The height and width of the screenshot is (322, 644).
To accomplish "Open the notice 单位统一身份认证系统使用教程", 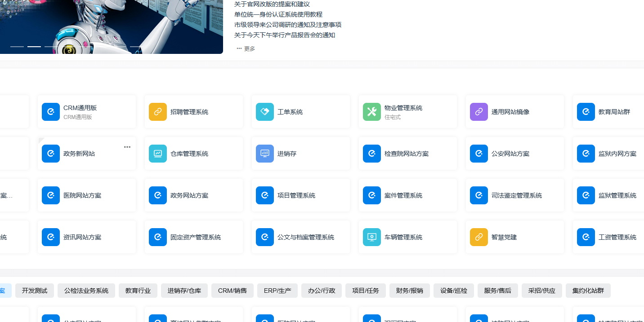I will (x=278, y=14).
